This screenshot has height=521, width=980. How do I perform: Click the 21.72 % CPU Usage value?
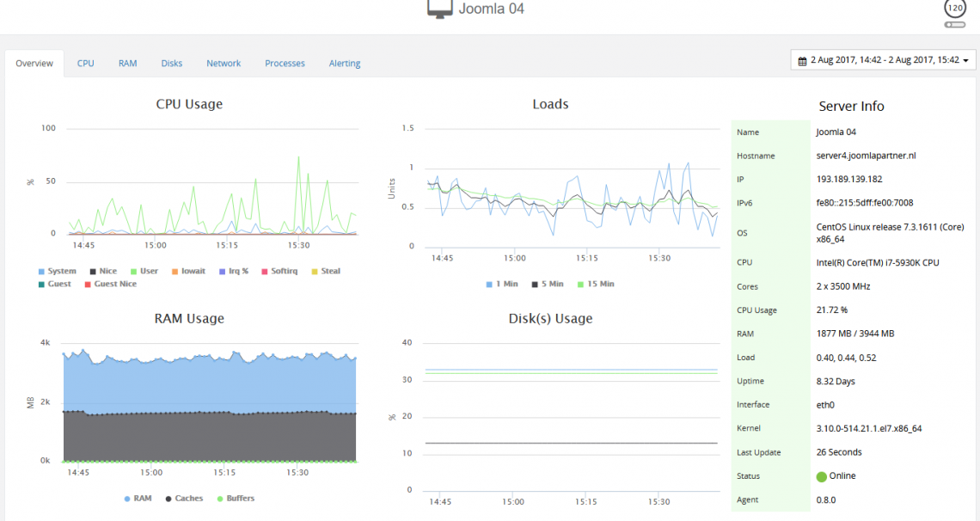(832, 310)
